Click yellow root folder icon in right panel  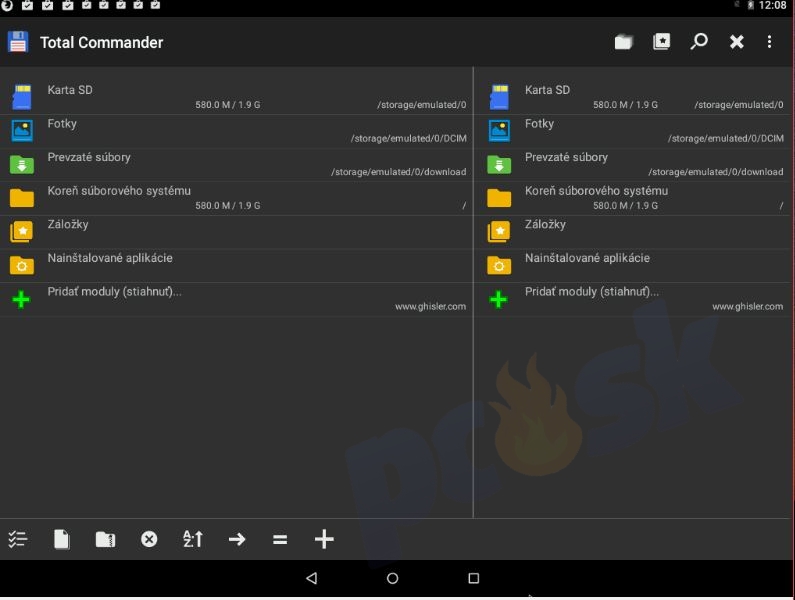point(499,198)
